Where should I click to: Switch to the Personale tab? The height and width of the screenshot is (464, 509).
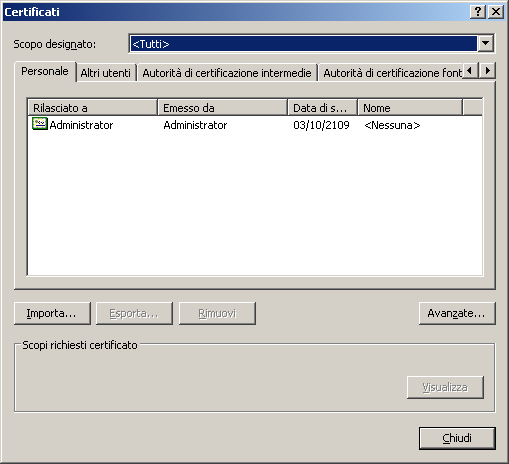(x=45, y=71)
